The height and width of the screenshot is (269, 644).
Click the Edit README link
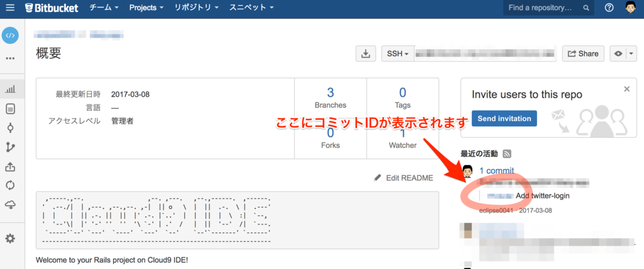tap(409, 178)
